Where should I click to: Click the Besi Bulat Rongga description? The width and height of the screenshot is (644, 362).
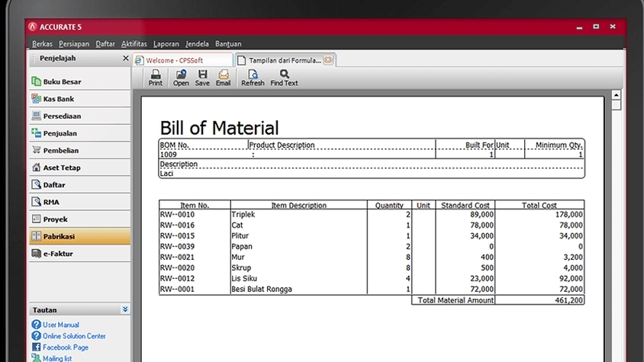point(262,290)
